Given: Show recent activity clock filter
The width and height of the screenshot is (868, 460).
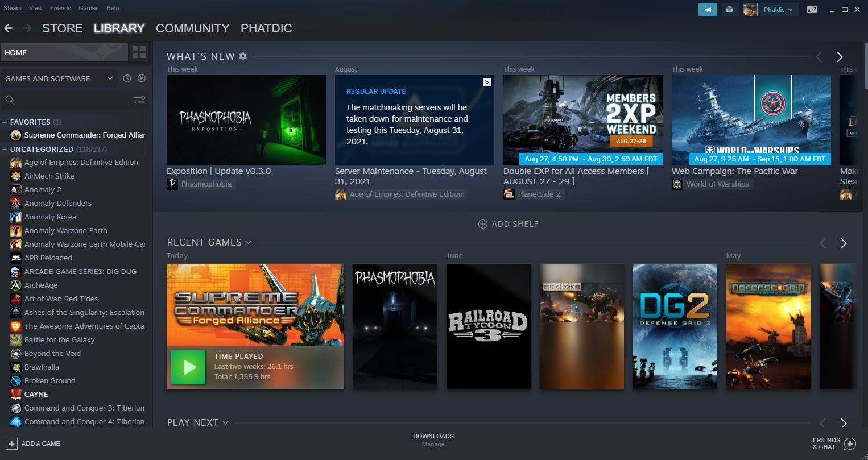Looking at the screenshot, I should [127, 78].
